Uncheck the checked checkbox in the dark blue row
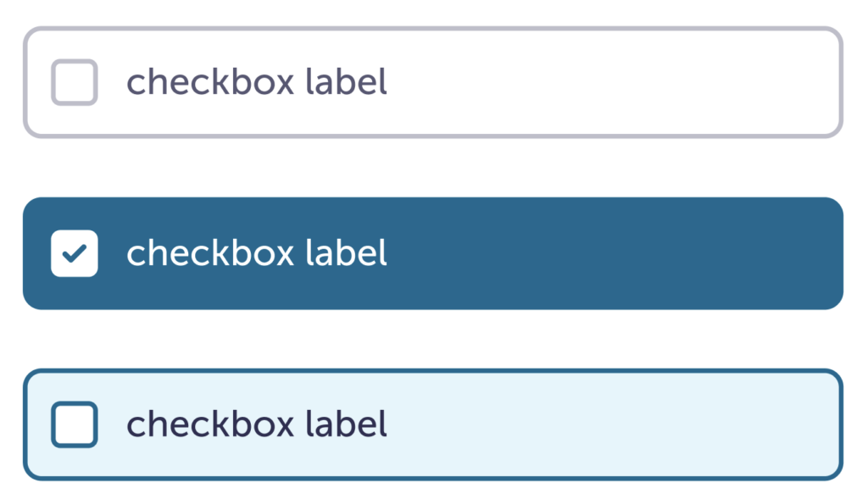 tap(75, 253)
